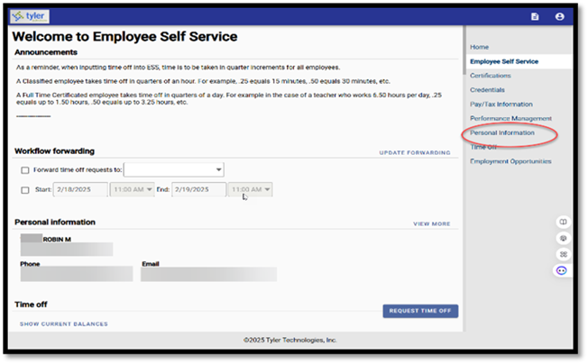
Task: Click the Start date field 2/18/2025
Action: point(80,189)
